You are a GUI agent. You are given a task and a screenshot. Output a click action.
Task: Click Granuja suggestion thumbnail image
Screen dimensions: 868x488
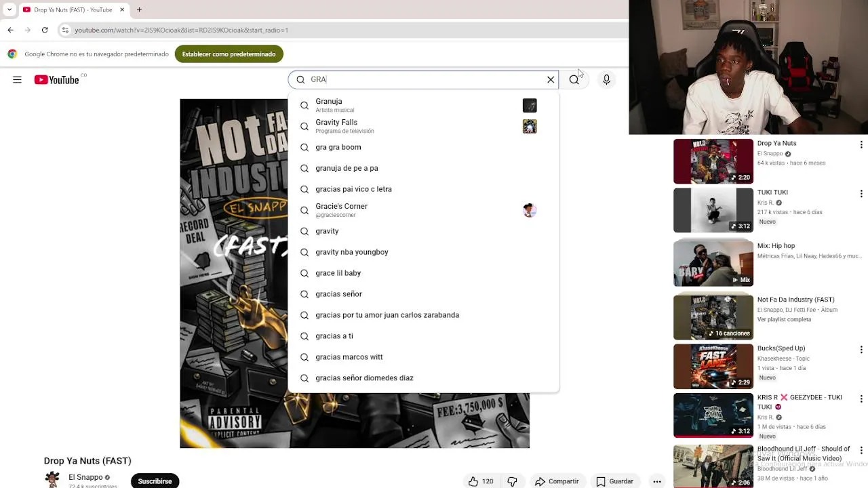[x=530, y=105]
